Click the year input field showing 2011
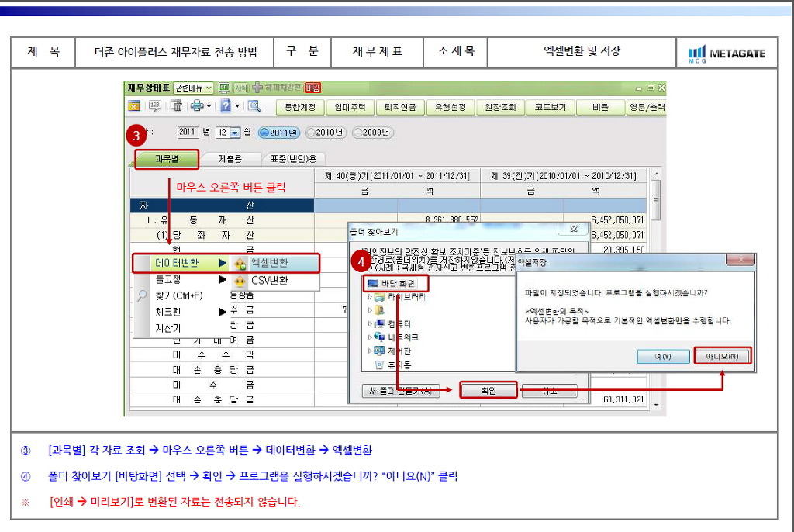The height and width of the screenshot is (532, 794). click(x=188, y=133)
